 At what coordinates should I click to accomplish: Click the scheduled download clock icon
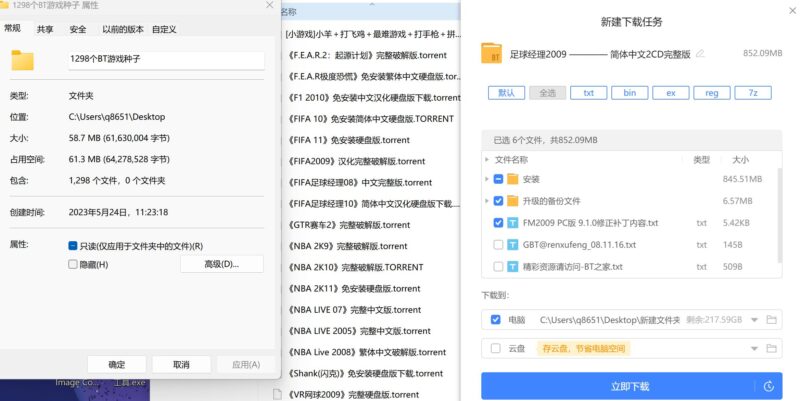pyautogui.click(x=768, y=386)
